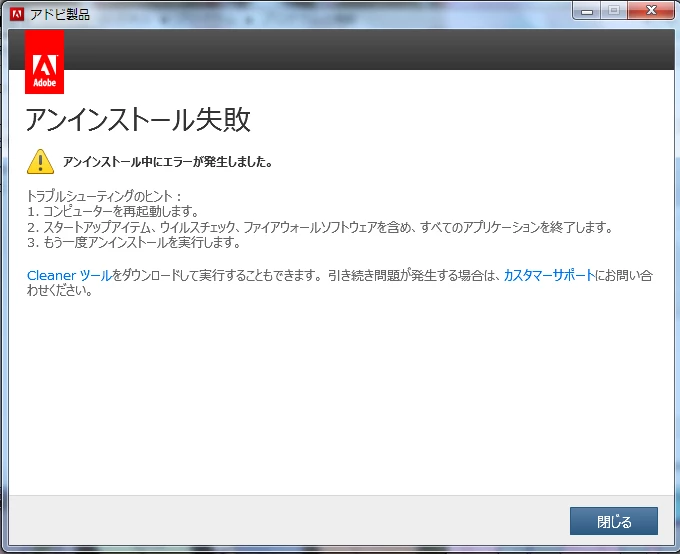Minimize the アドビ製品 window
Viewport: 680px width, 554px height.
click(x=587, y=11)
